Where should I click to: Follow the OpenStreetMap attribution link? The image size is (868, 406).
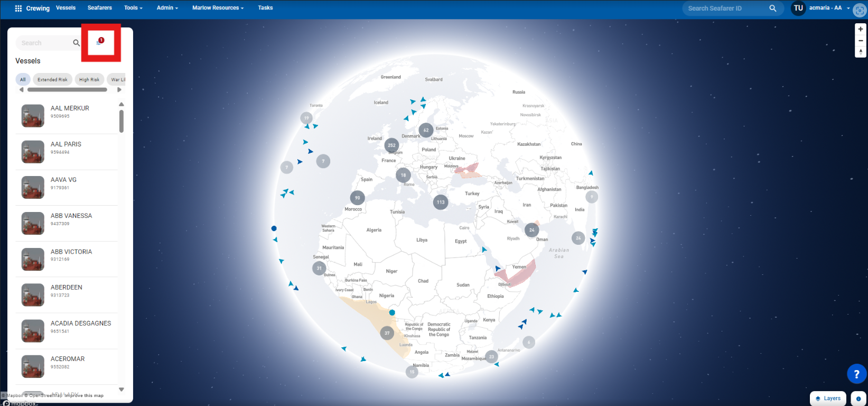[x=43, y=395]
